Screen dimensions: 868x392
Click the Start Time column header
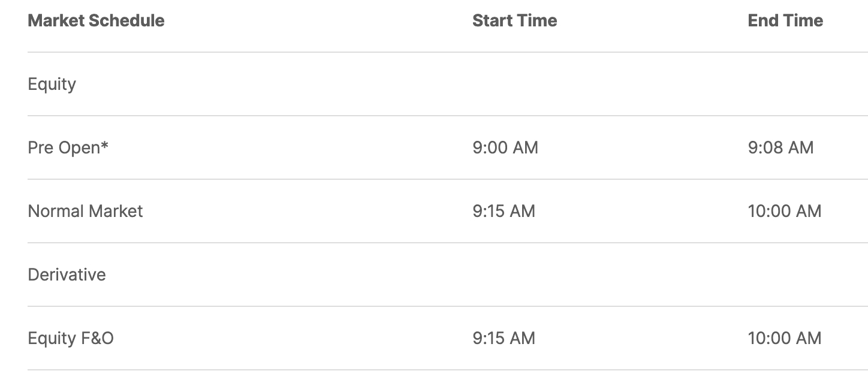tap(514, 20)
